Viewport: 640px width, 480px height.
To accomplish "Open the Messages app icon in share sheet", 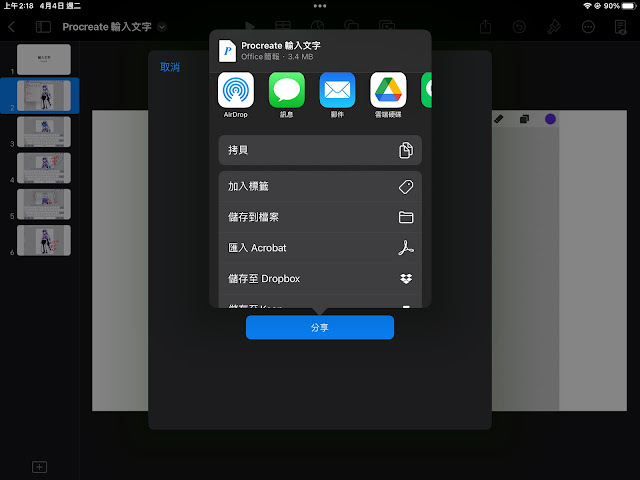I will pos(287,90).
